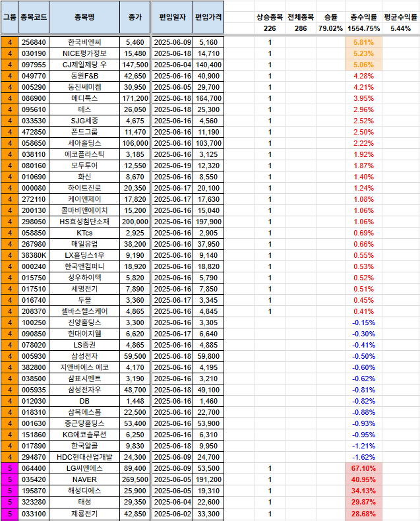This screenshot has height=521, width=420.
Task: Click stock name 동원F&B
Action: [x=84, y=76]
